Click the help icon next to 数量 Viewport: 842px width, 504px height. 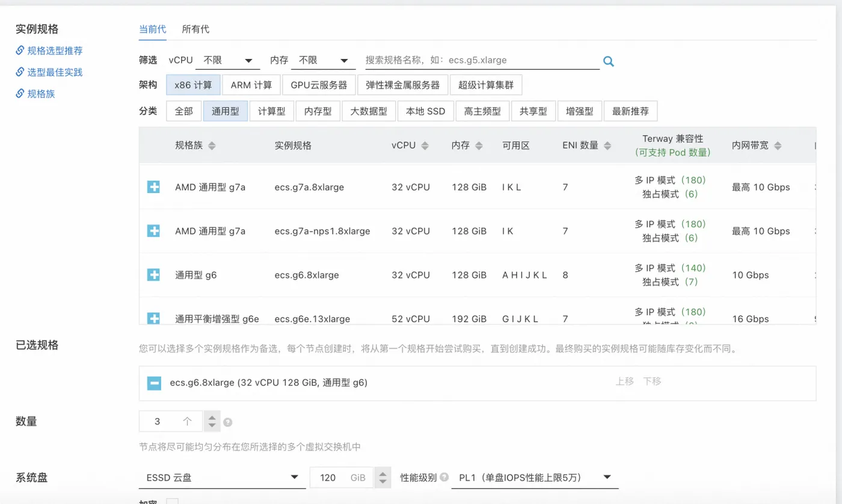pyautogui.click(x=227, y=422)
